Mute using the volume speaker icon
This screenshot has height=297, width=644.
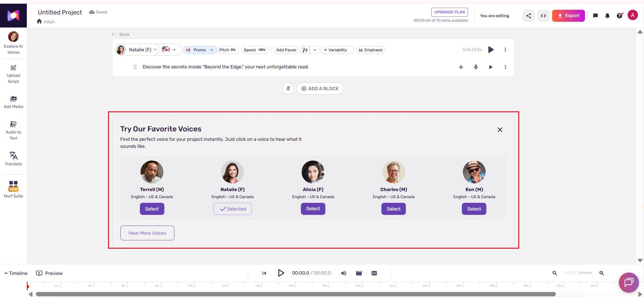[x=343, y=273]
